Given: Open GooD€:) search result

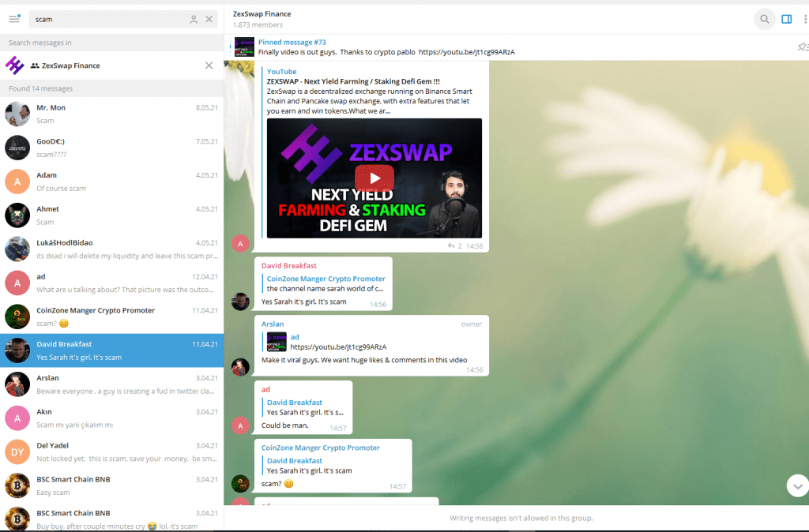Looking at the screenshot, I should point(112,148).
